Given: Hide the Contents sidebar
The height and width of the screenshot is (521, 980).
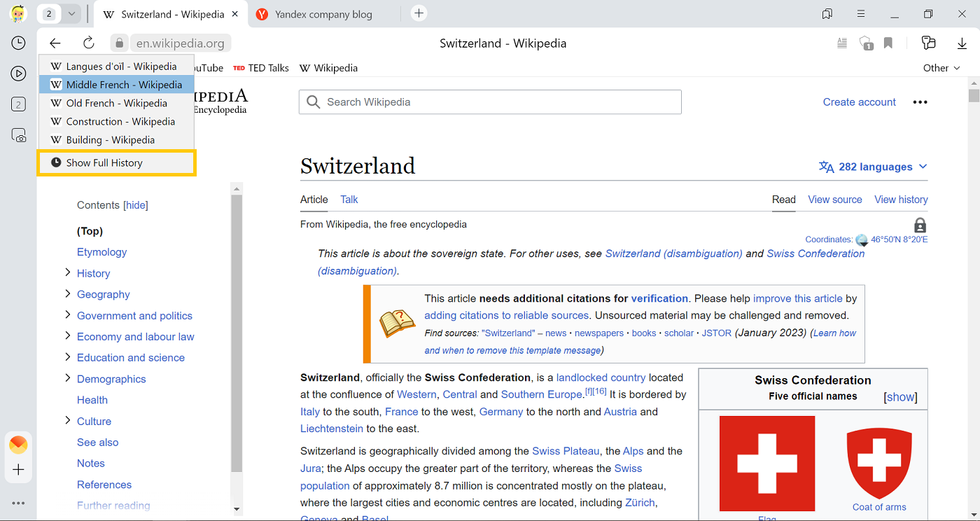Looking at the screenshot, I should tap(136, 205).
